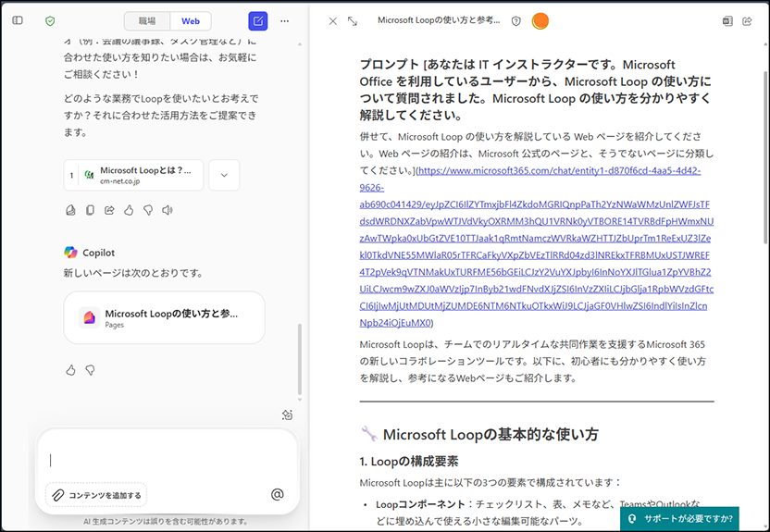Share the page using share icon
The height and width of the screenshot is (532, 770).
coord(747,21)
